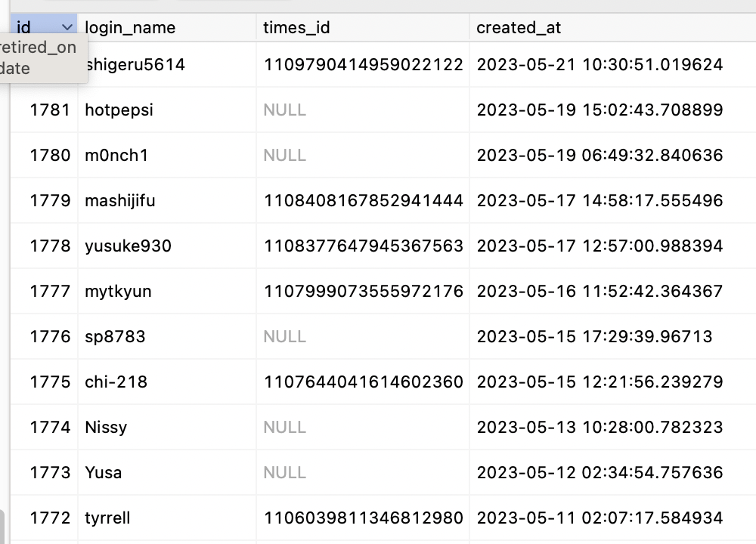
Task: Select the hotpepsi login_name cell
Action: pos(119,110)
